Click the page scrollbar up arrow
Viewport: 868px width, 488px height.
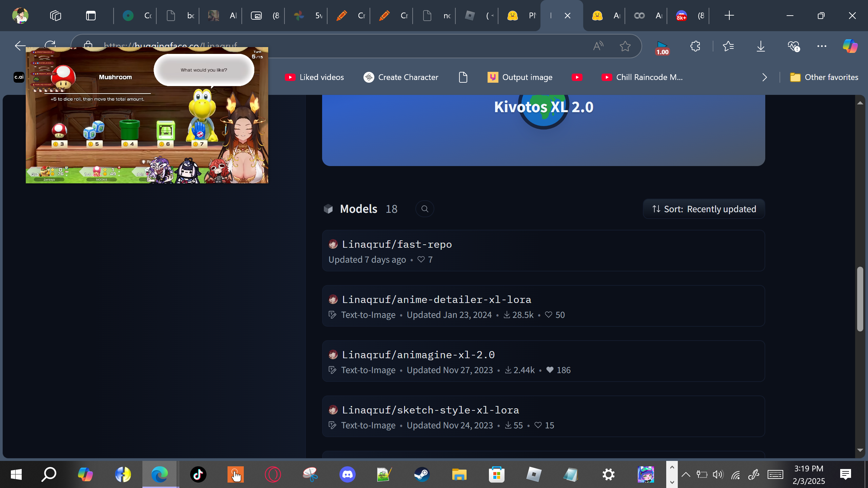pyautogui.click(x=860, y=103)
